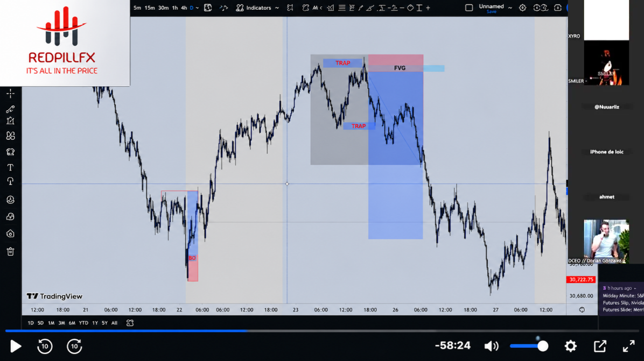
Task: Set chart range to 1Y
Action: [95, 323]
